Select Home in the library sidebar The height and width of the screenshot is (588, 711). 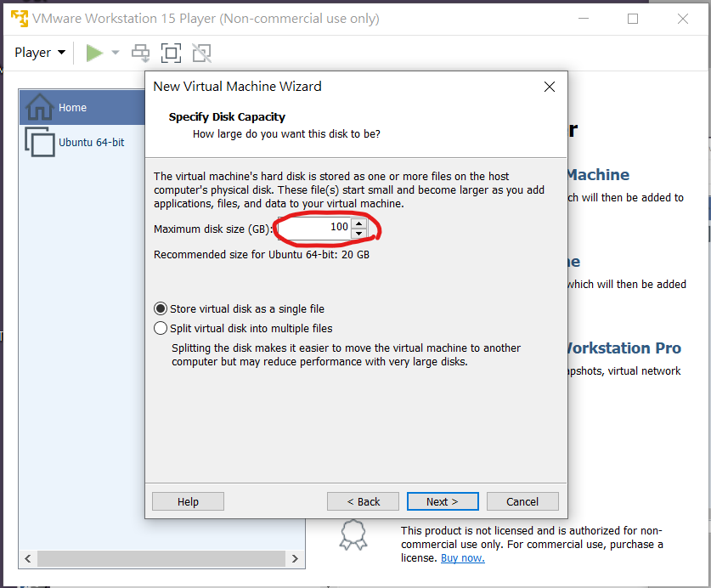tap(82, 107)
